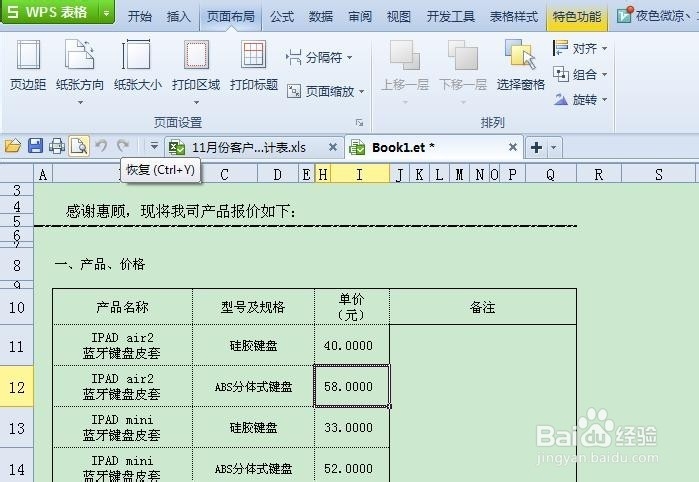Switch to the 视图 ribbon tab
This screenshot has width=699, height=482.
pos(399,16)
